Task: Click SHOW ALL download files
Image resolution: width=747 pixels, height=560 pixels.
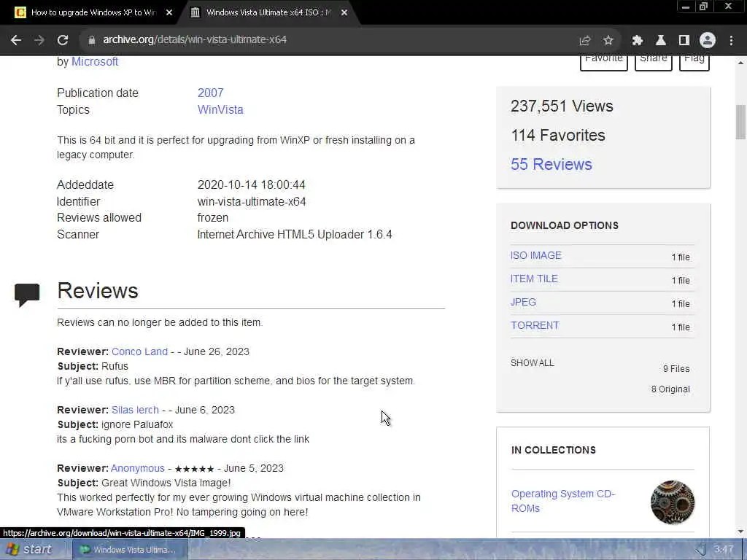Action: pyautogui.click(x=532, y=363)
